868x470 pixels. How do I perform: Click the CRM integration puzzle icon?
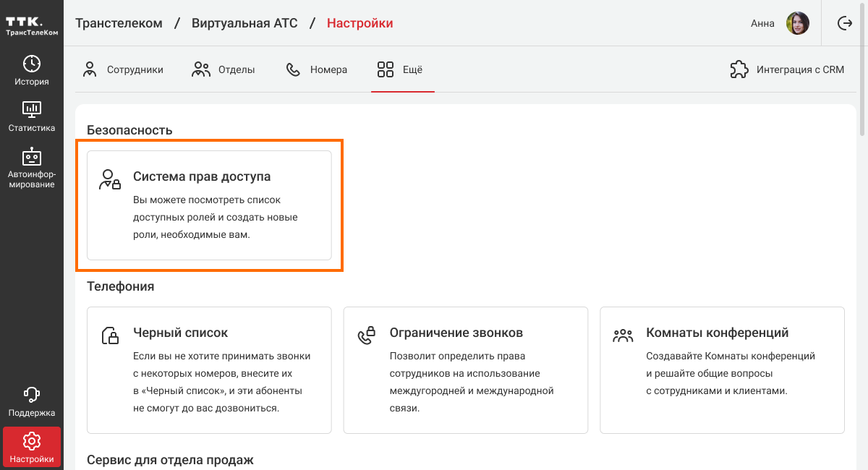[x=739, y=69]
